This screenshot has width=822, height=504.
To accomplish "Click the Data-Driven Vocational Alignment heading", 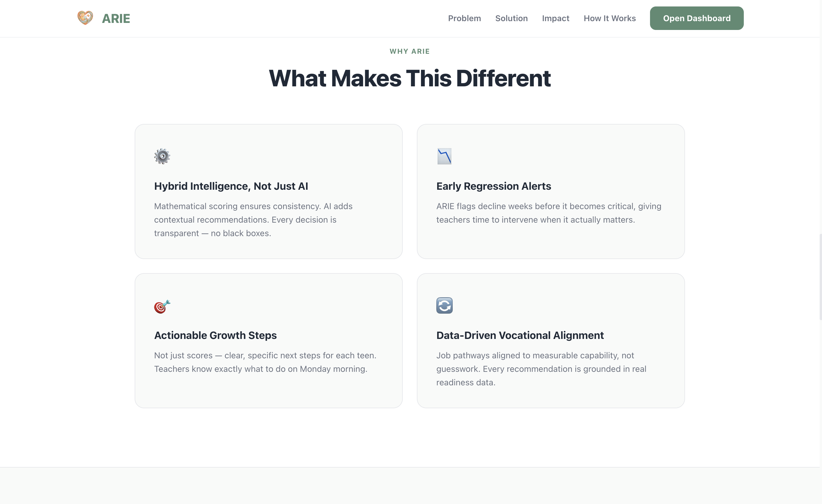I will coord(520,335).
